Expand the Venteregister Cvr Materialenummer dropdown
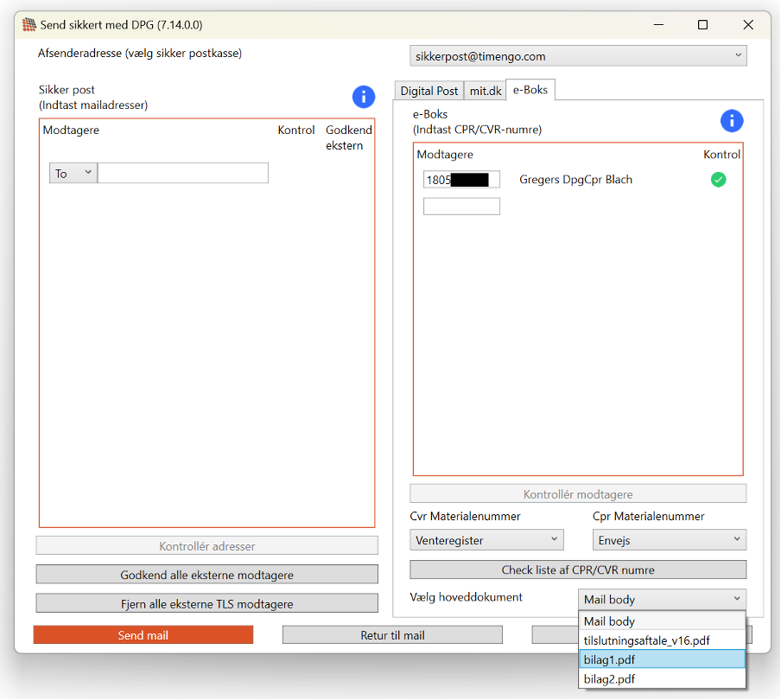Image resolution: width=781 pixels, height=700 pixels. click(486, 540)
